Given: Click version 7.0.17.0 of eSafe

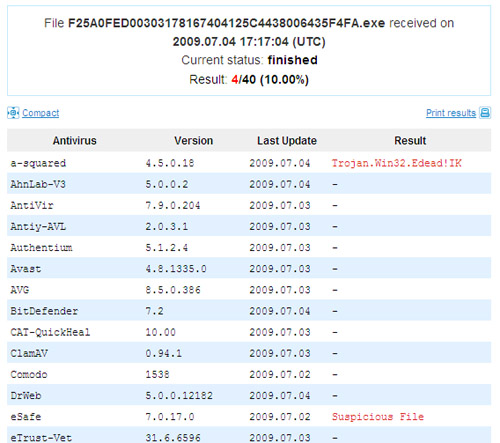Looking at the screenshot, I should 170,417.
